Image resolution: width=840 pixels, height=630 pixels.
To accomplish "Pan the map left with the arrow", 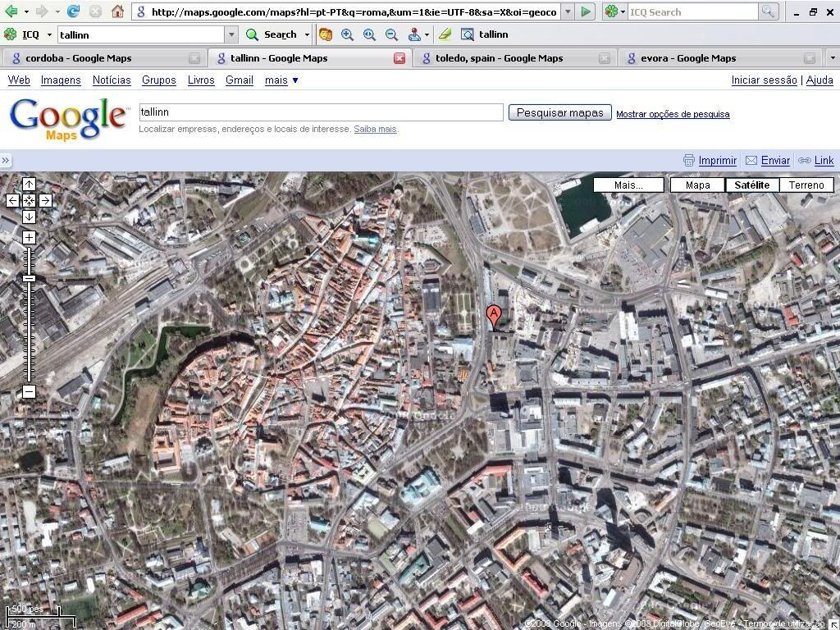I will (12, 200).
